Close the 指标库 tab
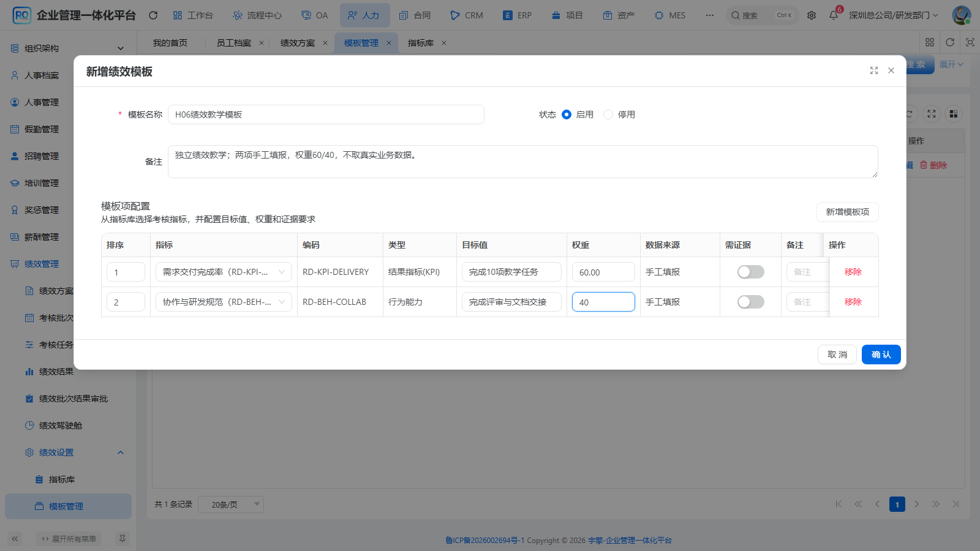The image size is (980, 551). click(x=444, y=43)
